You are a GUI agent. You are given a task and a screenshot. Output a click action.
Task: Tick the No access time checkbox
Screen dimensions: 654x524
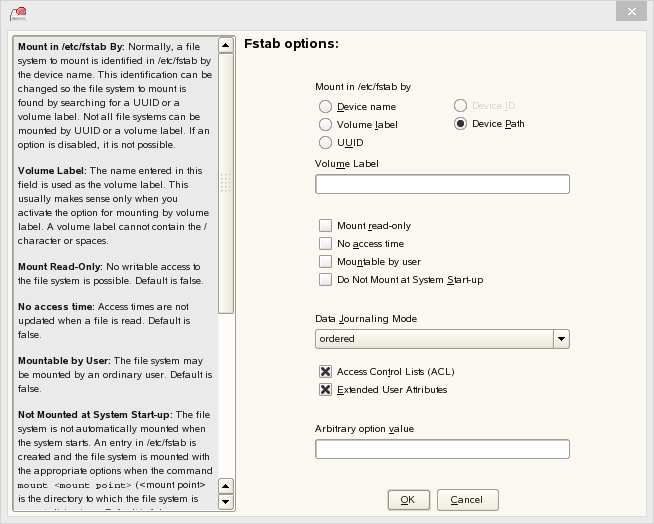(325, 244)
